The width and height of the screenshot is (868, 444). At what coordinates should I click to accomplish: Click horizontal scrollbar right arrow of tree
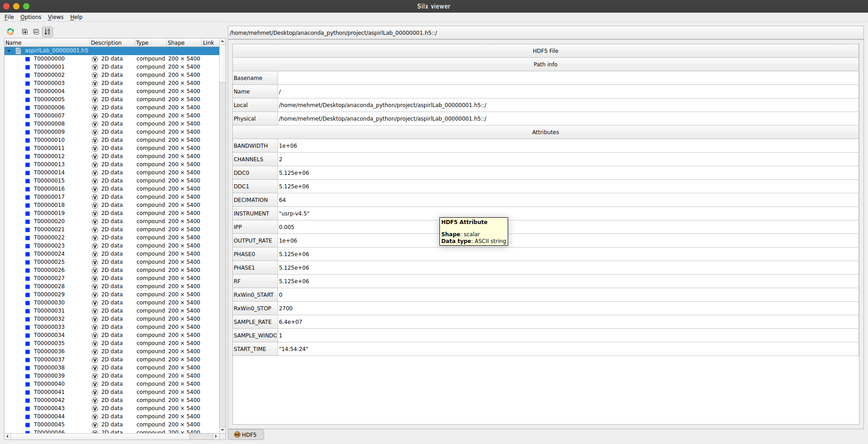tap(216, 436)
